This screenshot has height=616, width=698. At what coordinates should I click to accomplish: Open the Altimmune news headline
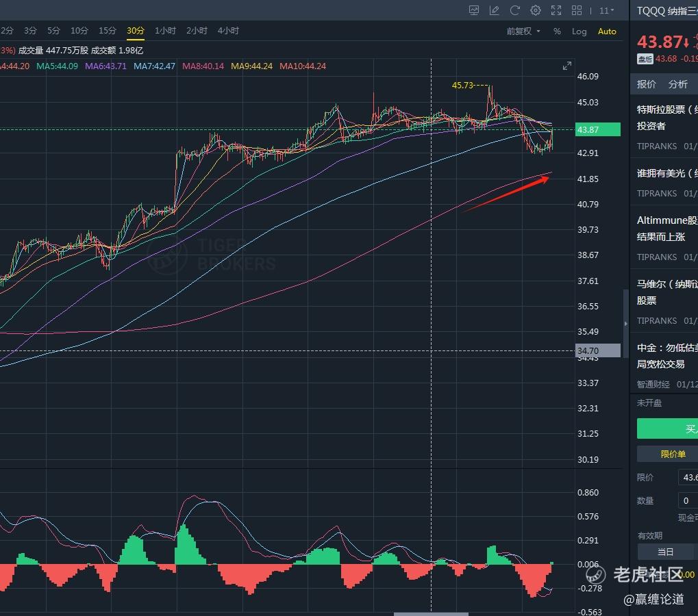pyautogui.click(x=667, y=228)
